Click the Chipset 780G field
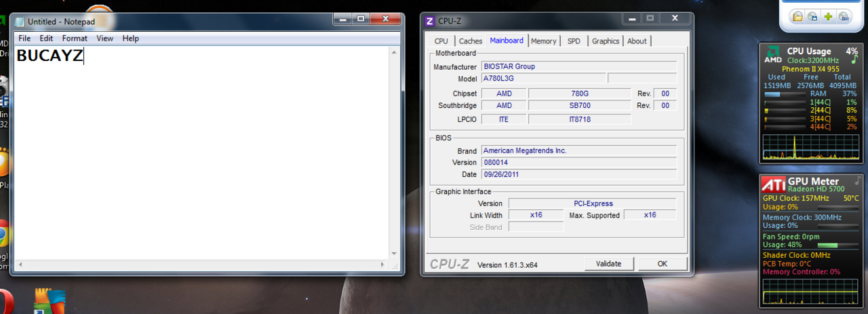 coord(579,94)
